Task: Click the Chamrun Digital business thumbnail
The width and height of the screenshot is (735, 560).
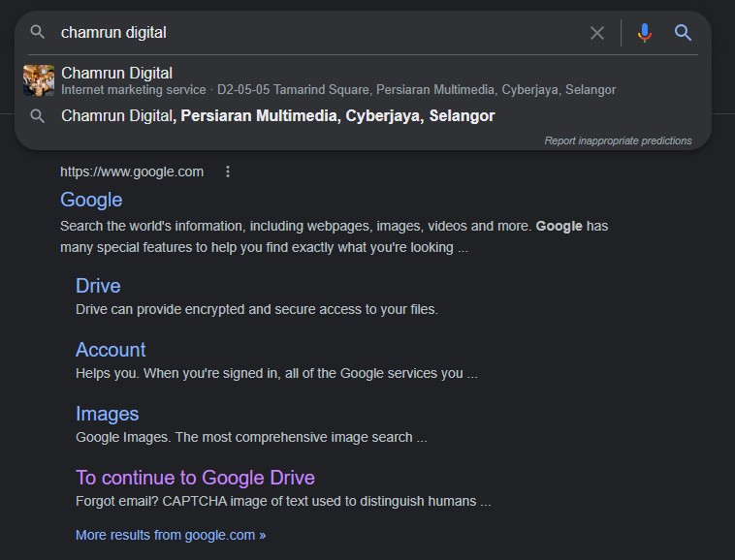Action: (39, 80)
